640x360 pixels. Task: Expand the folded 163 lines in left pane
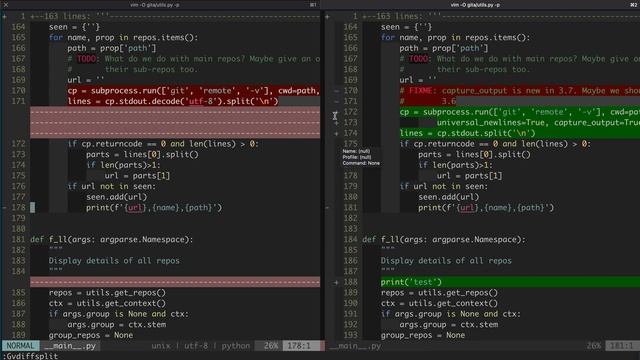pyautogui.click(x=175, y=16)
